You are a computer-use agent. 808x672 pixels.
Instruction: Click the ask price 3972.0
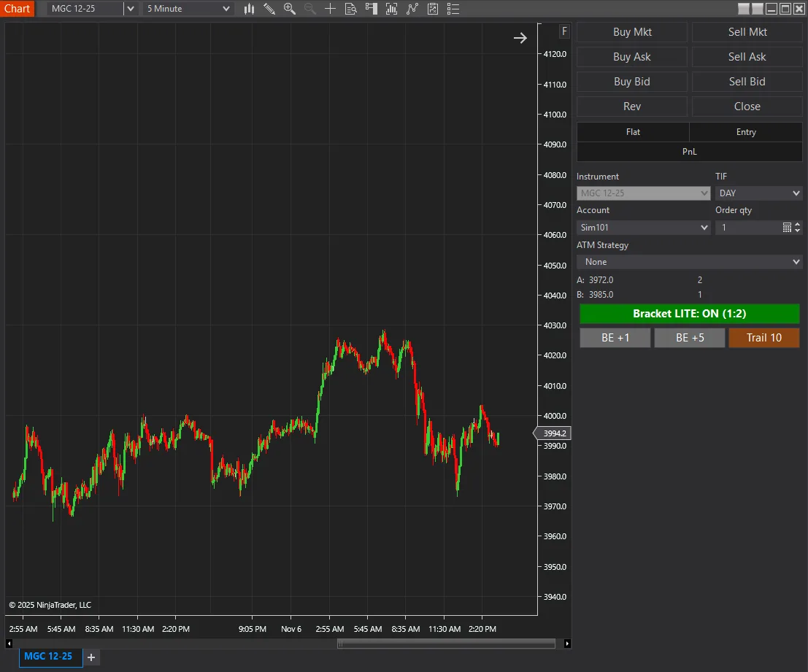601,280
